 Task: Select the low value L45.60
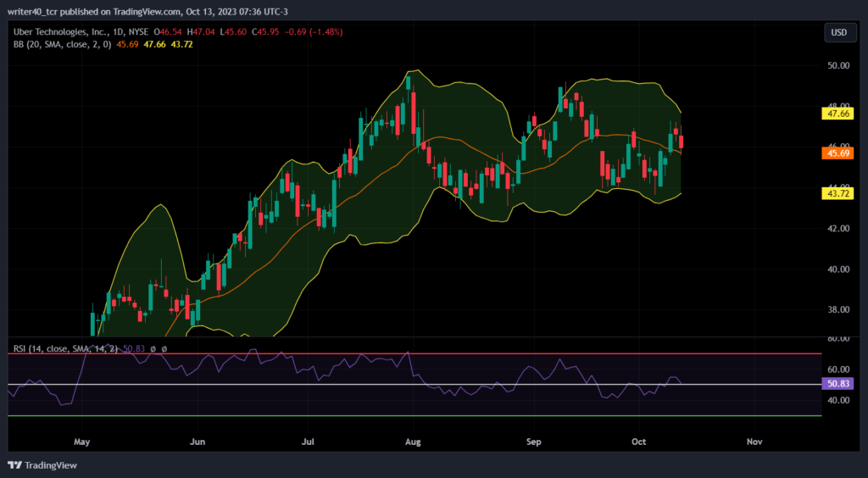click(x=234, y=33)
